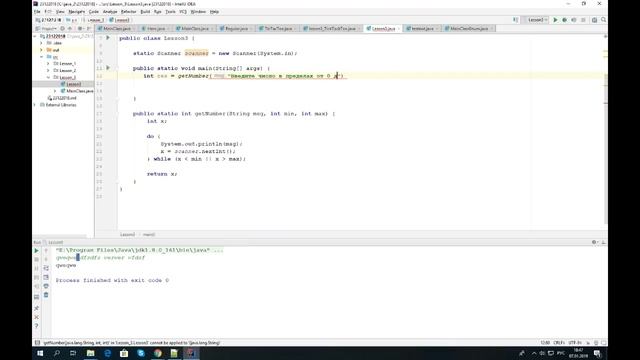Click the main() breadcrumb below the editor
The width and height of the screenshot is (640, 360).
pyautogui.click(x=149, y=235)
